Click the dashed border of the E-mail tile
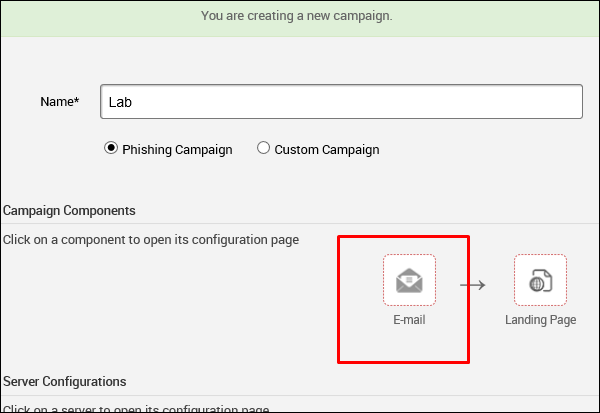The height and width of the screenshot is (413, 600). click(384, 280)
